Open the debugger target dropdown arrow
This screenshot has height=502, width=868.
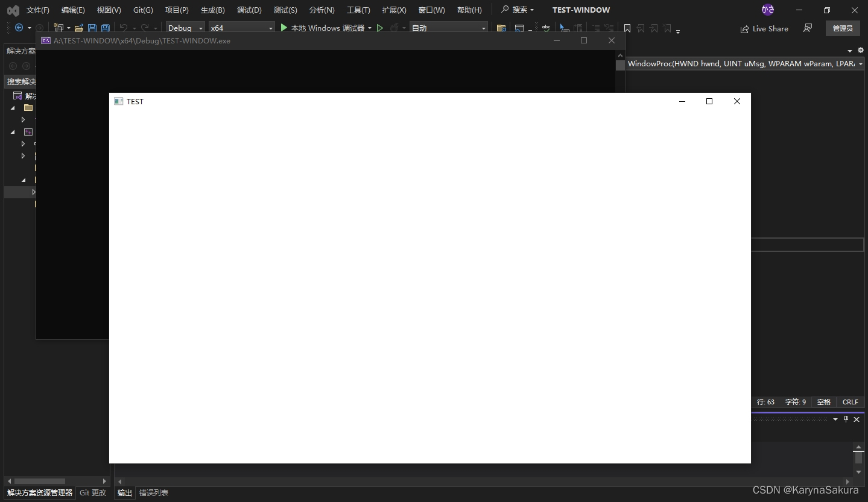click(x=370, y=28)
